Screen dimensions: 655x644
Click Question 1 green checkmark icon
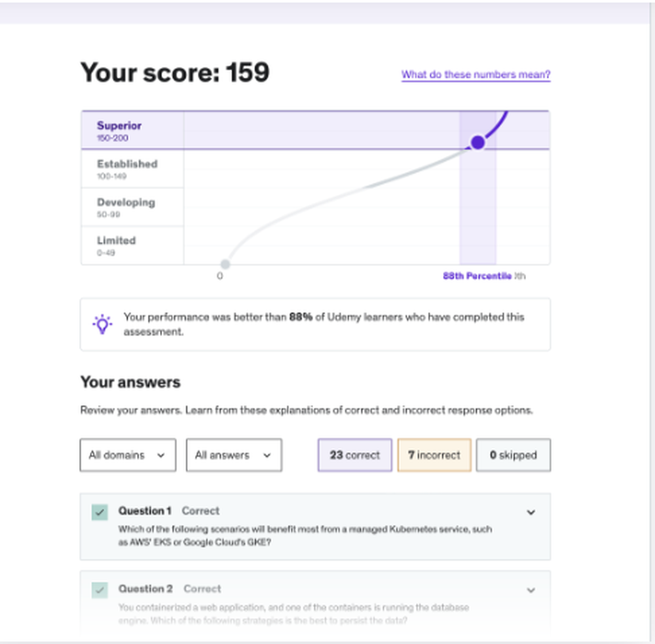pyautogui.click(x=100, y=512)
